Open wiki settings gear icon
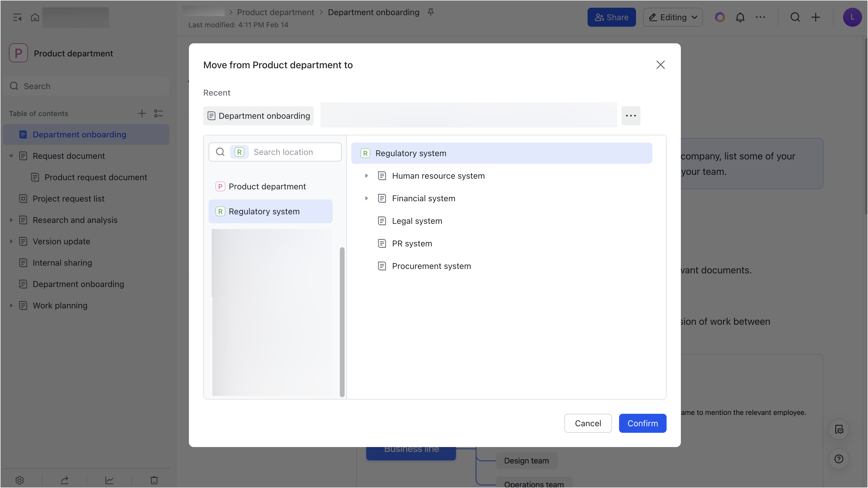This screenshot has width=868, height=488. [x=20, y=480]
